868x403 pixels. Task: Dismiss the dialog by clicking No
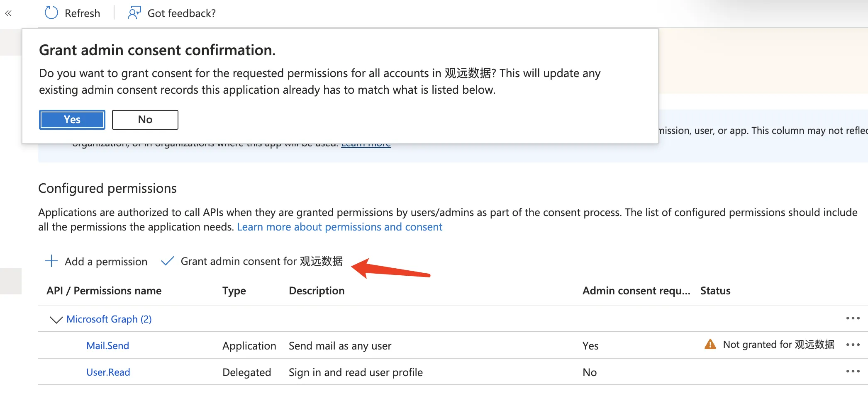[x=144, y=119]
